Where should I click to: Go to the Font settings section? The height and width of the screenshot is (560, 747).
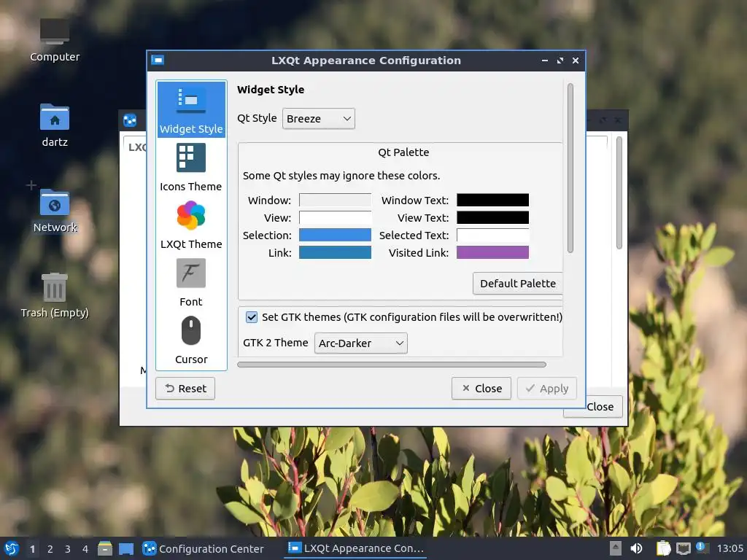(x=191, y=282)
